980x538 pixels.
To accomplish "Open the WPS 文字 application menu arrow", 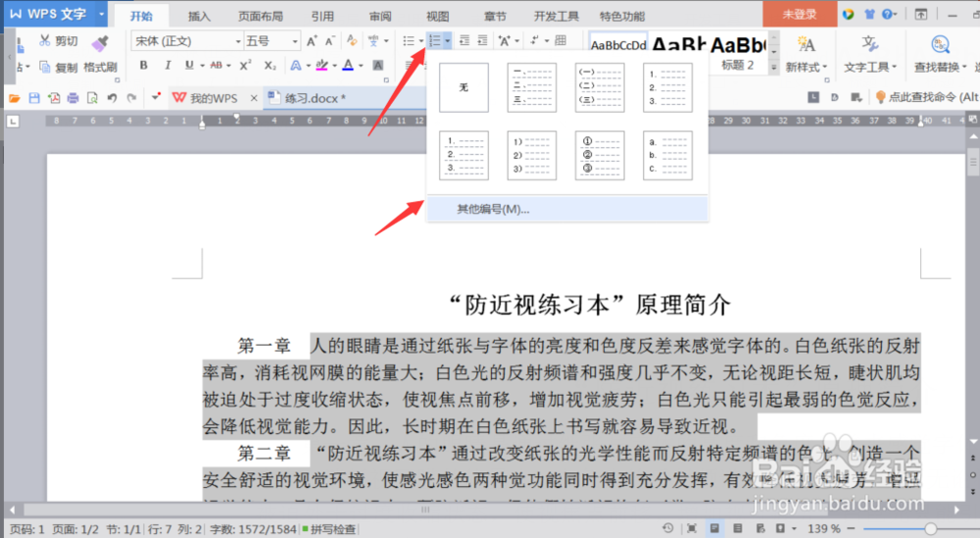I will [101, 13].
